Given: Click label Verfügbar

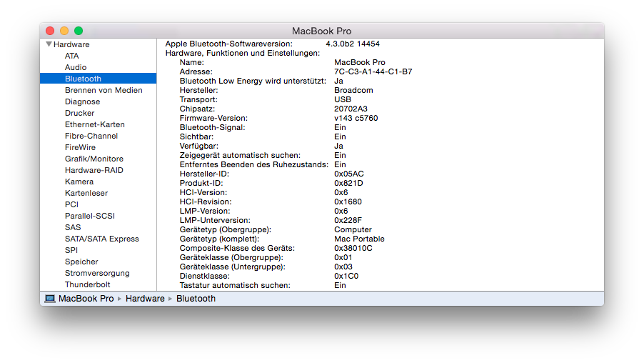Looking at the screenshot, I should coord(198,146).
